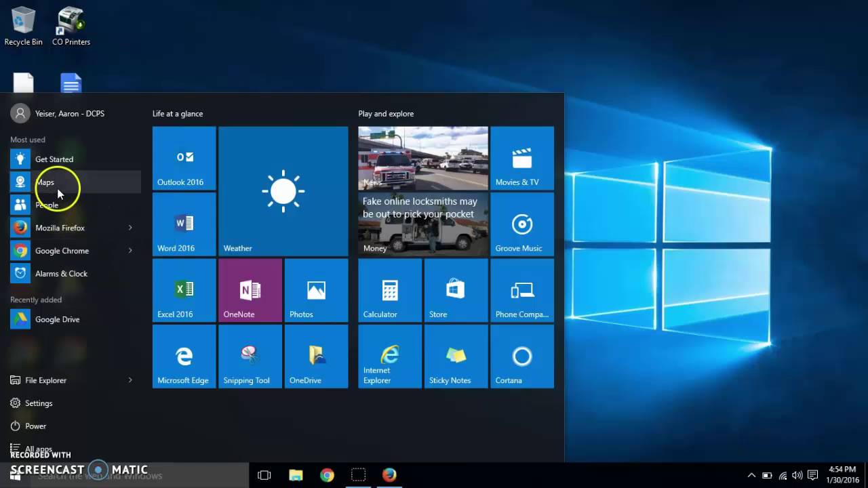This screenshot has height=488, width=868.
Task: Open the News tile with the truck photo
Action: tap(423, 158)
